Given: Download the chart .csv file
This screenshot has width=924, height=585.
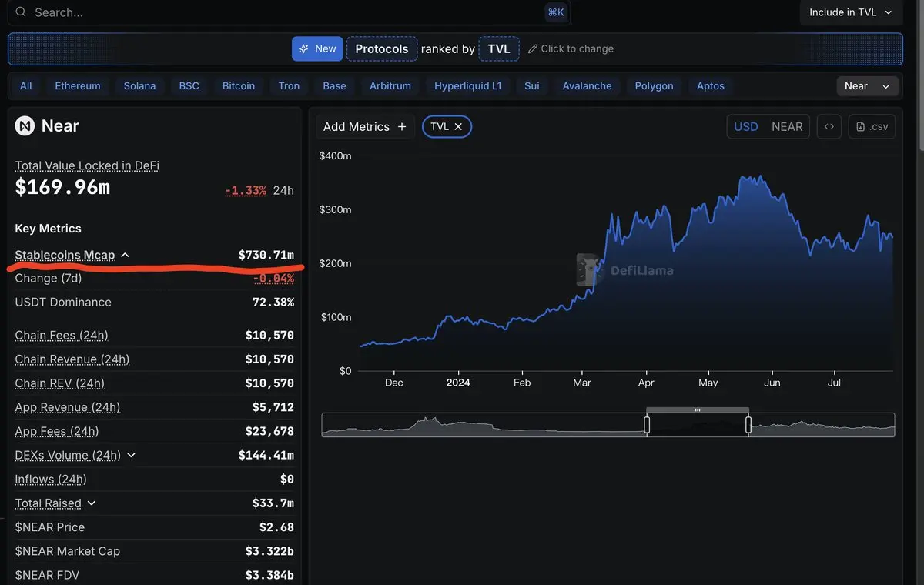Looking at the screenshot, I should pos(872,126).
